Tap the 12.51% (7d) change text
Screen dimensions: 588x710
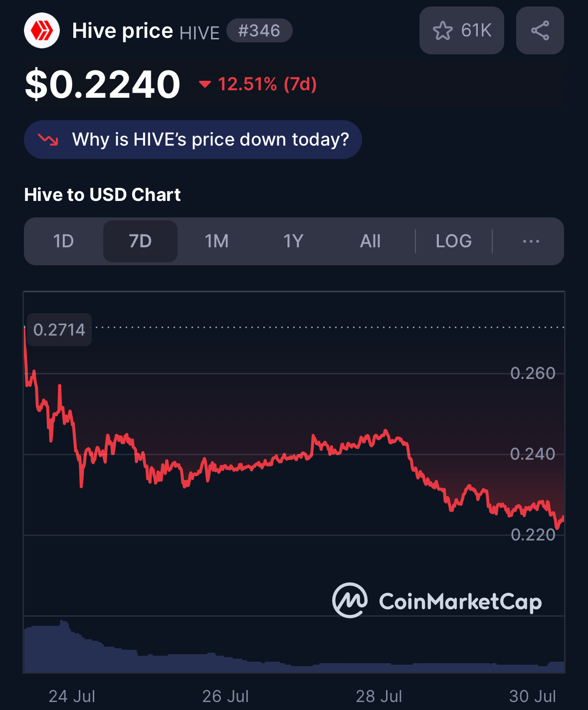pos(267,84)
